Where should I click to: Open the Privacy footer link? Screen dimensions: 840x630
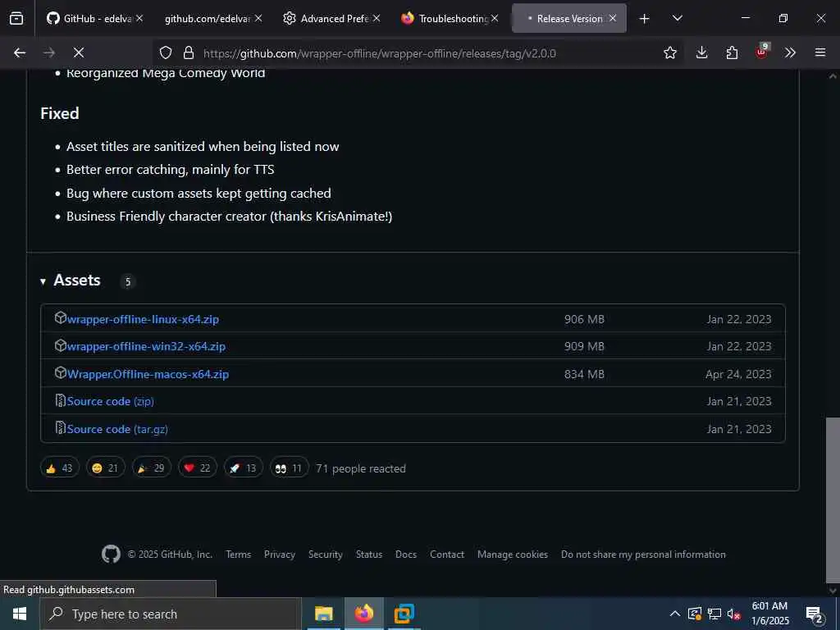(280, 555)
